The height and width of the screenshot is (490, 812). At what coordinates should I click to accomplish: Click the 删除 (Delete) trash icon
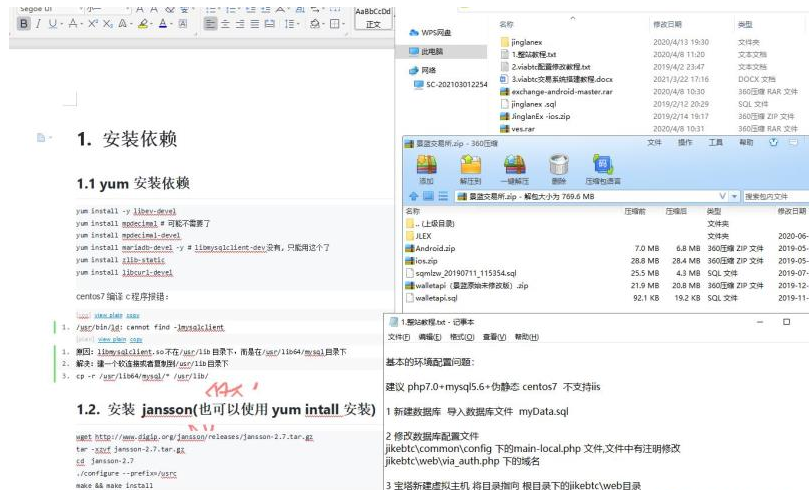point(559,167)
